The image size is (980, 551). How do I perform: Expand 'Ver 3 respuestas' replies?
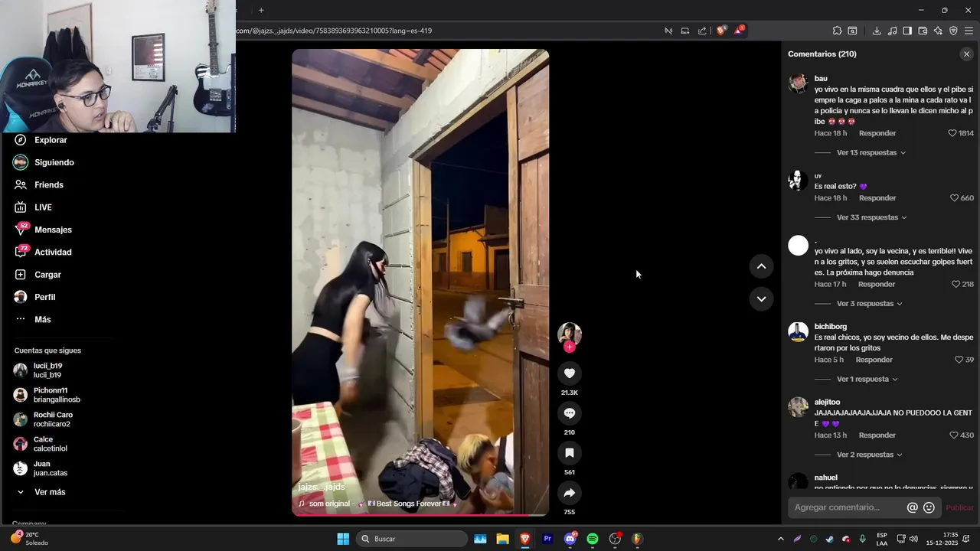coord(870,304)
